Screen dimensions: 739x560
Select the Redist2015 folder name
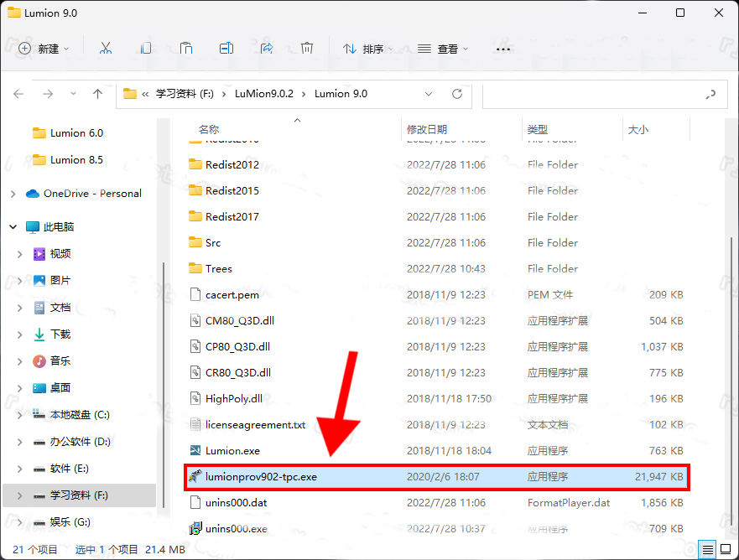(x=232, y=190)
